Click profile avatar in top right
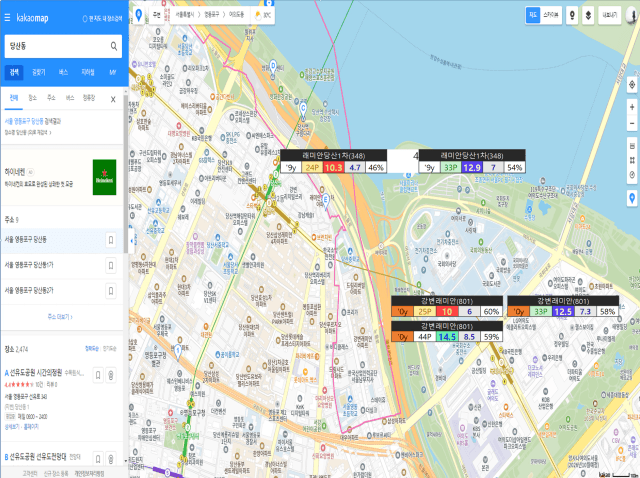The width and height of the screenshot is (640, 478). point(633,16)
